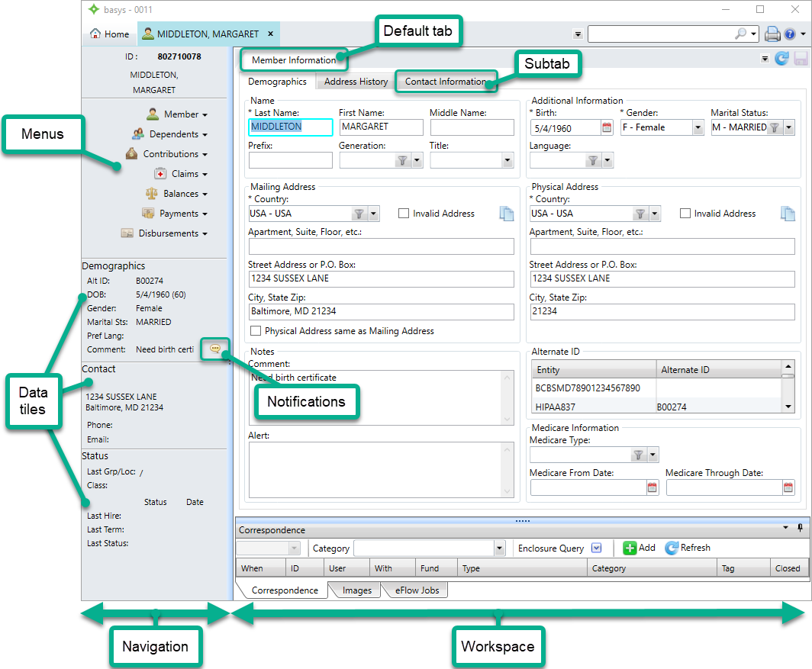Switch to the Address History subtab
The width and height of the screenshot is (812, 669).
click(x=356, y=82)
